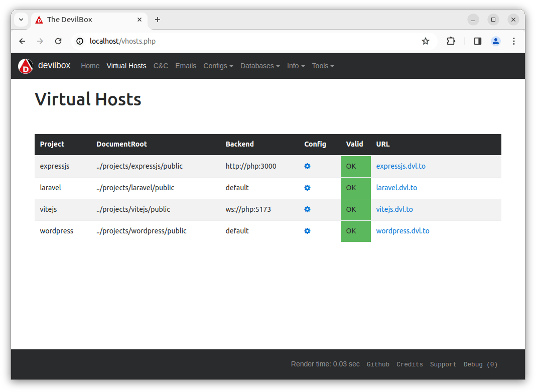Navigate to the Home menu item

(90, 66)
